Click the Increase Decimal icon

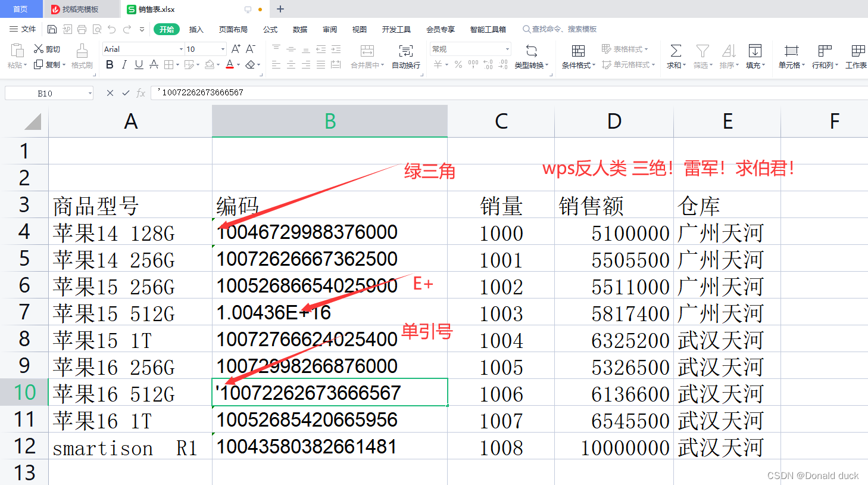[488, 64]
